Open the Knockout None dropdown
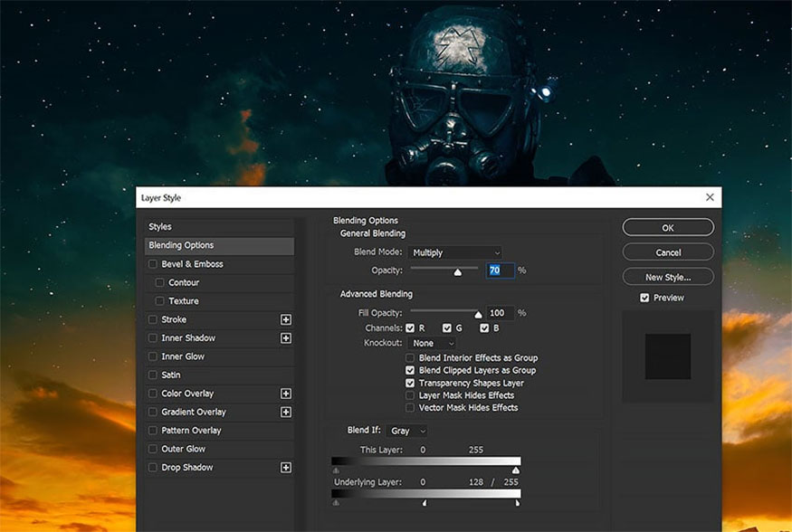This screenshot has height=532, width=792. coord(432,343)
